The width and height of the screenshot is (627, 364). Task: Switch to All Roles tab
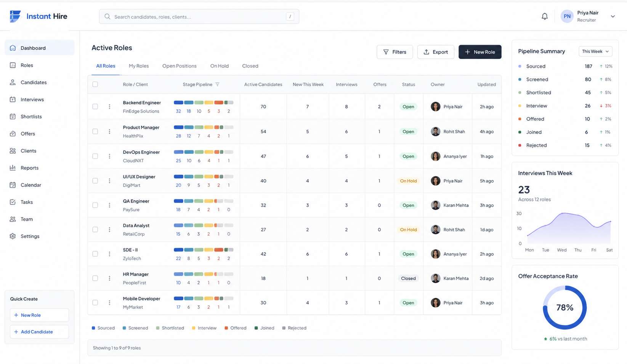106,66
